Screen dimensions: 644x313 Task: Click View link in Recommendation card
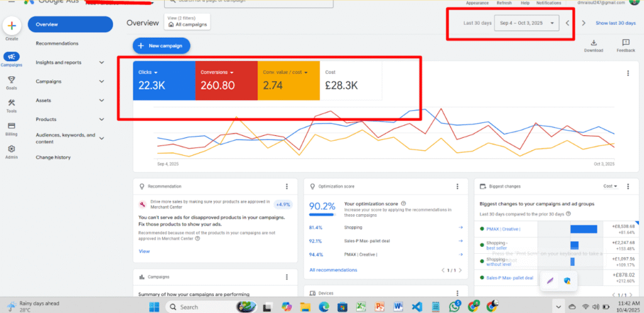click(144, 251)
